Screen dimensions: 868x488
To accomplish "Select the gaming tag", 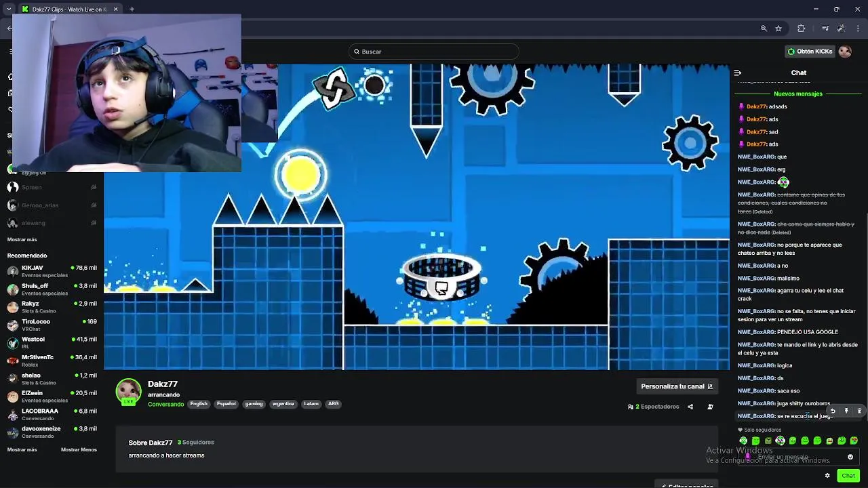I will coord(254,404).
